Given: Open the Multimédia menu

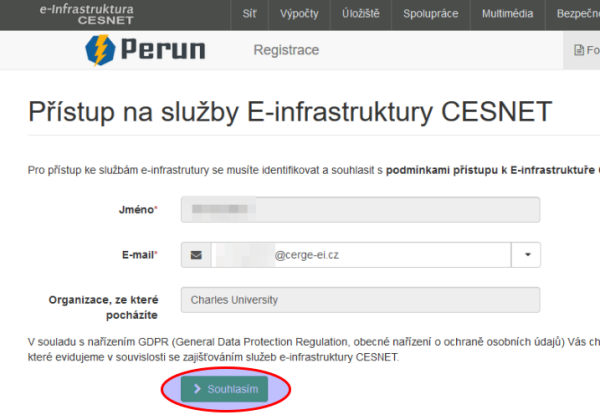Looking at the screenshot, I should (x=506, y=15).
